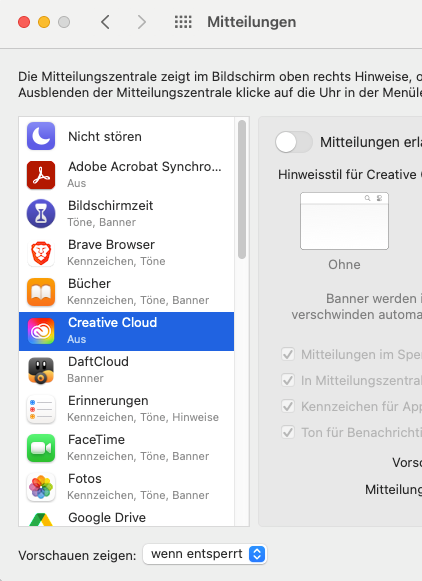Click the Nicht stören moon icon
Screen dimensions: 422x581
pos(41,136)
